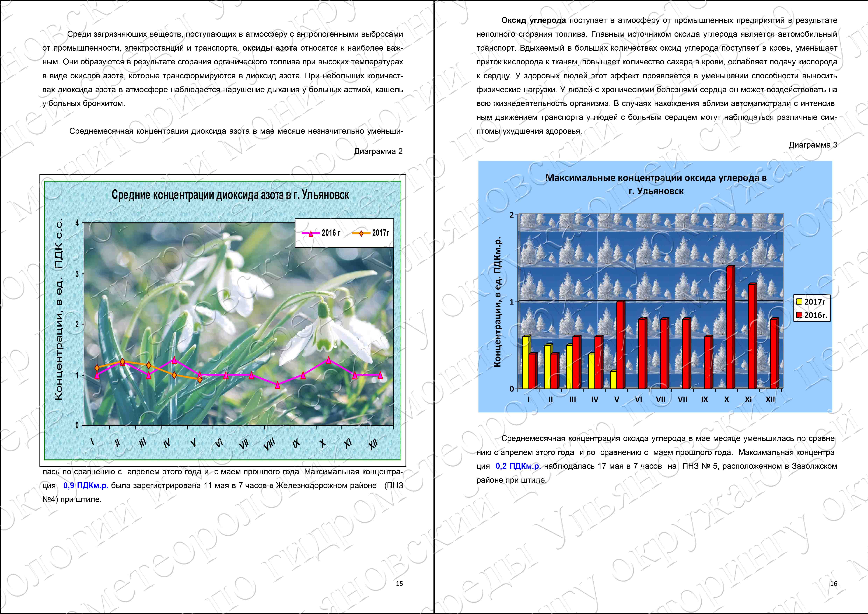Click the 2016 data point at month XII

pyautogui.click(x=380, y=375)
